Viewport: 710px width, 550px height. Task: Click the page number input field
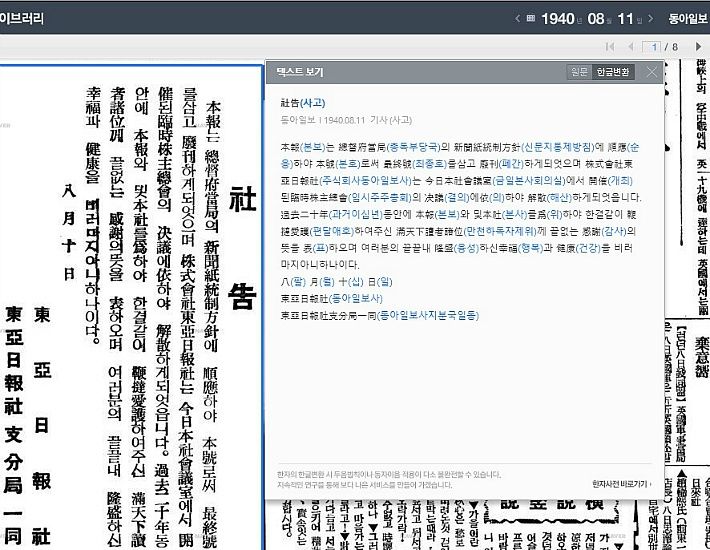(x=651, y=47)
